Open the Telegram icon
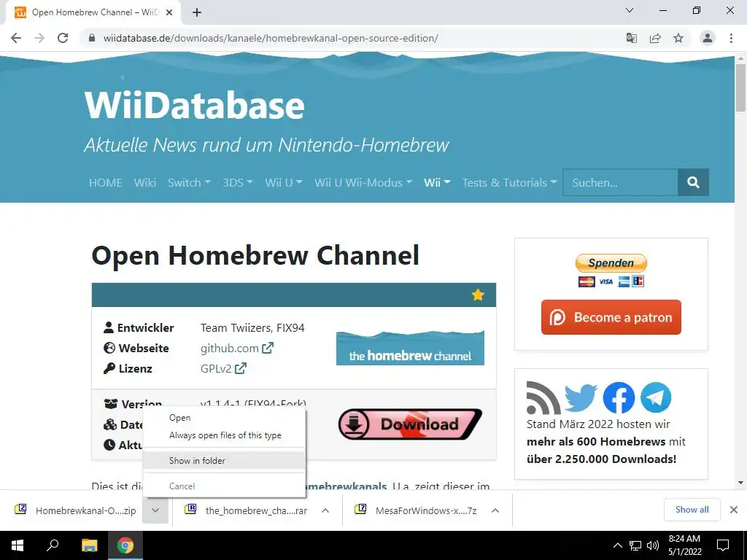Image resolution: width=747 pixels, height=560 pixels. coord(656,397)
